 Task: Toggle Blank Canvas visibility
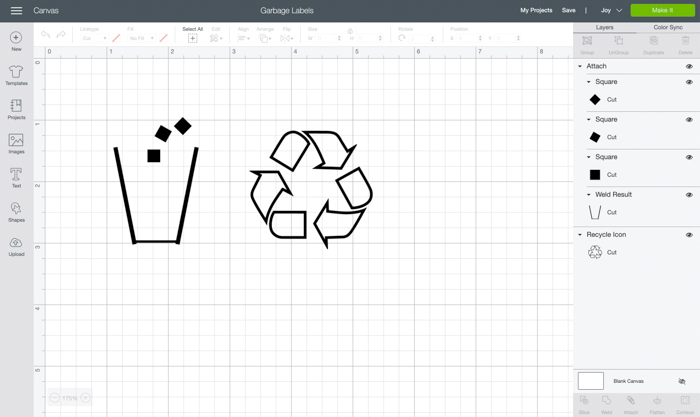(x=682, y=381)
